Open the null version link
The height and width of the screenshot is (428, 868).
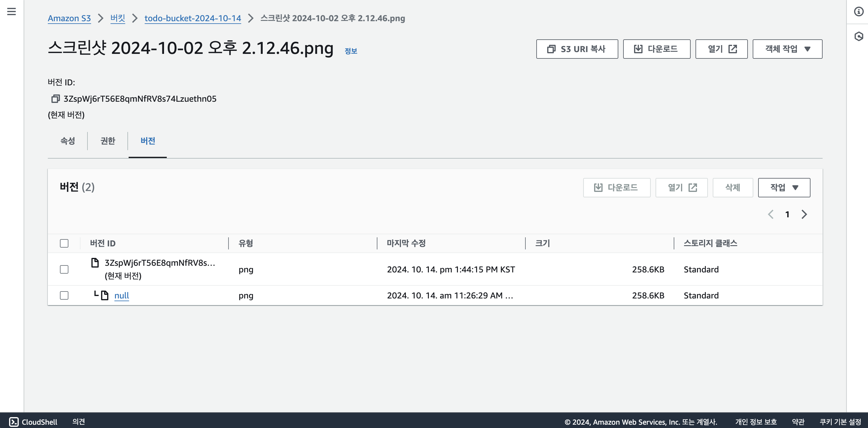pos(122,295)
